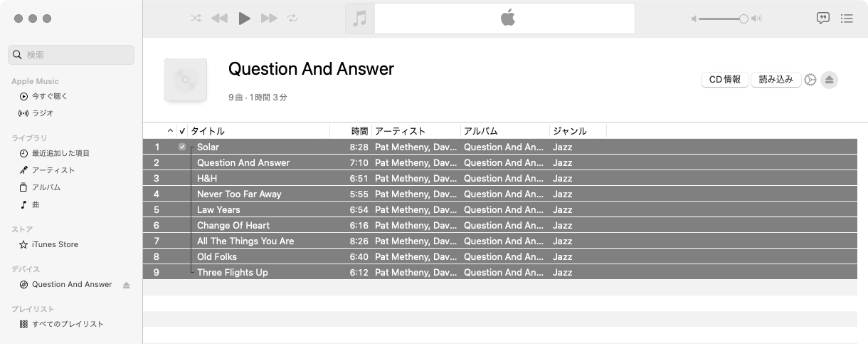The height and width of the screenshot is (344, 868).
Task: Open the lyrics panel
Action: [x=823, y=19]
